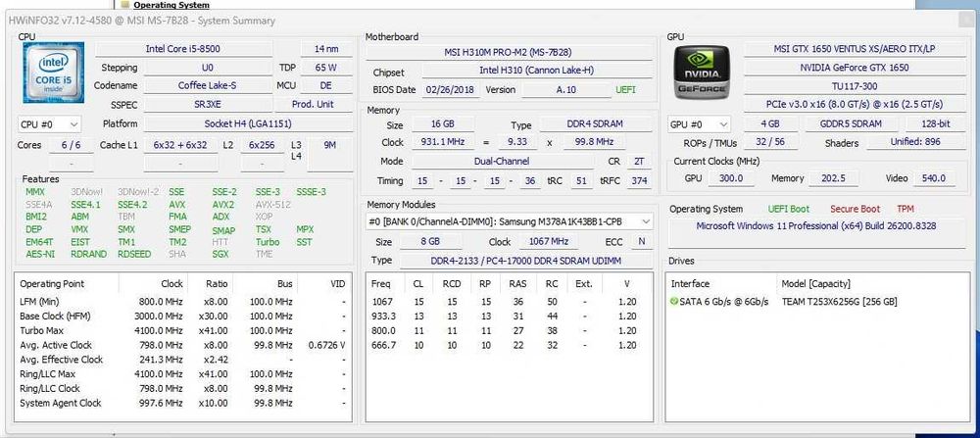Click the red Secure Boot status label
Image resolution: width=980 pixels, height=438 pixels.
[x=855, y=209]
